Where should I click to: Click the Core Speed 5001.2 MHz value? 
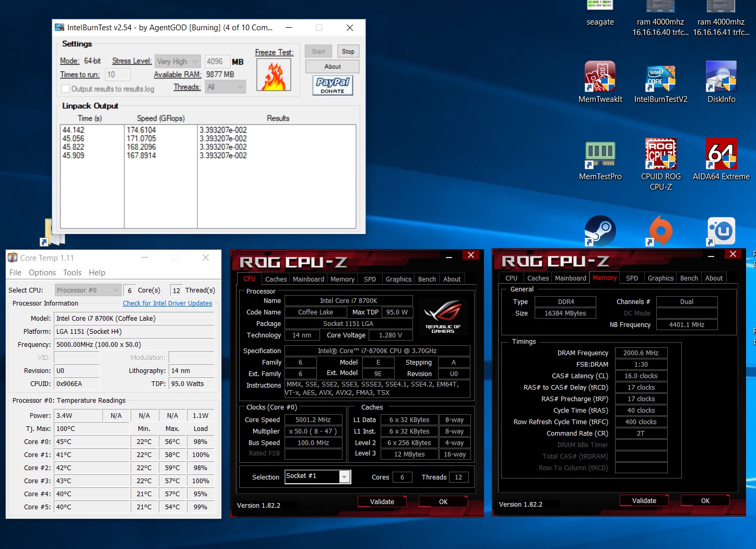click(313, 419)
